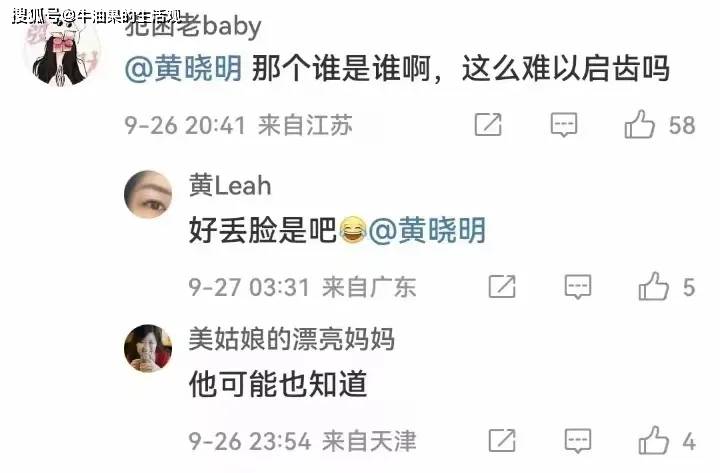
Task: Share 美姑娘的漂亮妈妈's comment
Action: click(502, 440)
